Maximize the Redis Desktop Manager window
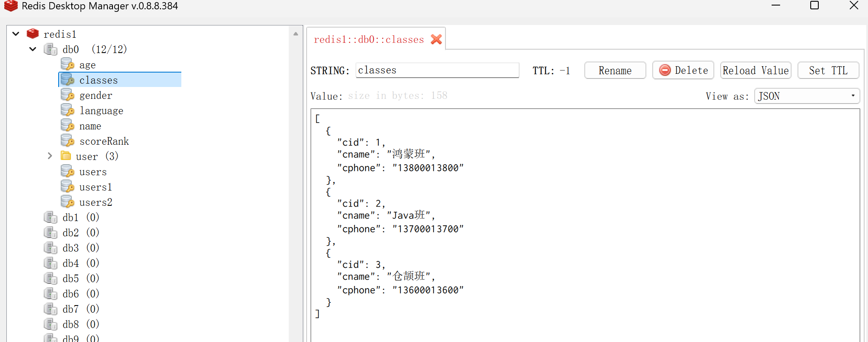868x342 pixels. (x=814, y=6)
